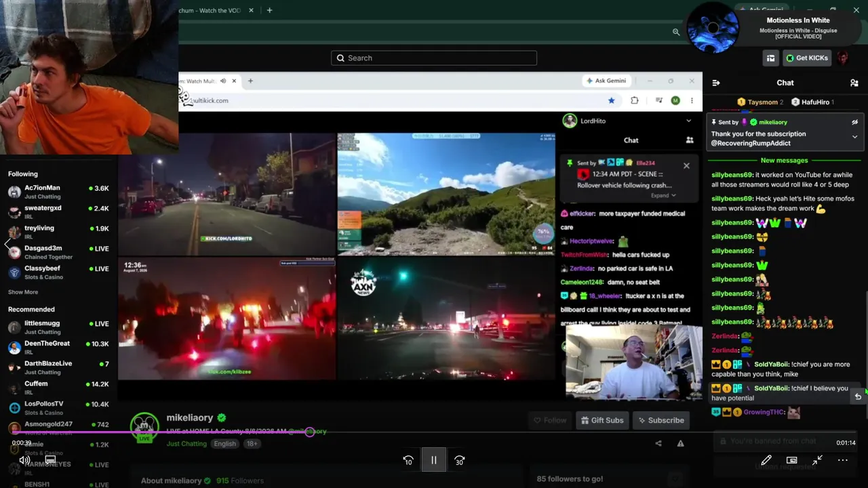Open extensions puzzle icon in inner browser
The image size is (868, 488).
point(634,100)
